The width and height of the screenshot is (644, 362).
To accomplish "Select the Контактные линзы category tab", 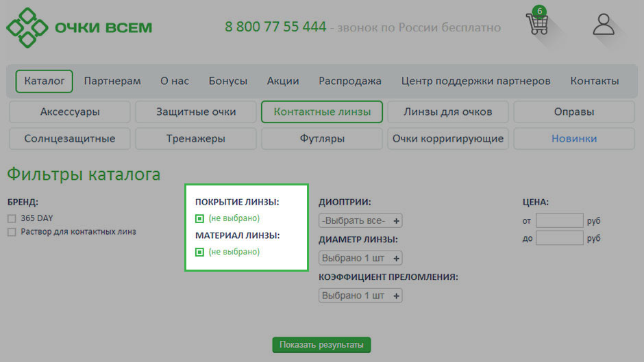I will pyautogui.click(x=322, y=112).
